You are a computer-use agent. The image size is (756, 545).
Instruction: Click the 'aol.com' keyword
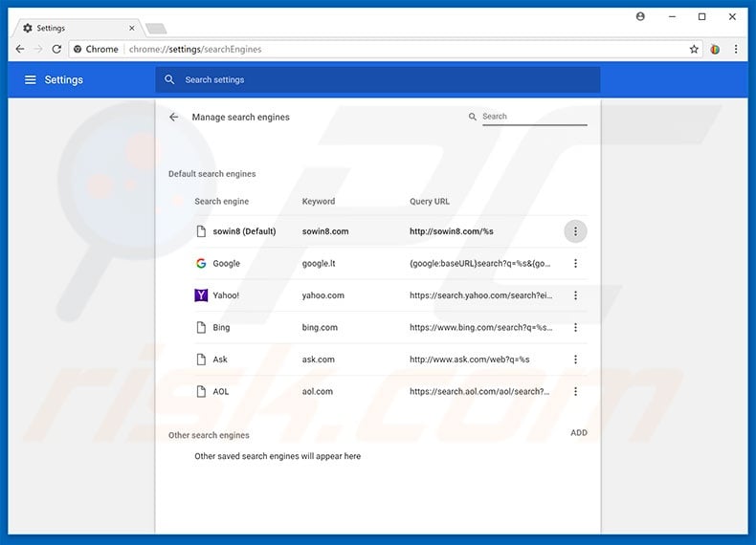(318, 391)
